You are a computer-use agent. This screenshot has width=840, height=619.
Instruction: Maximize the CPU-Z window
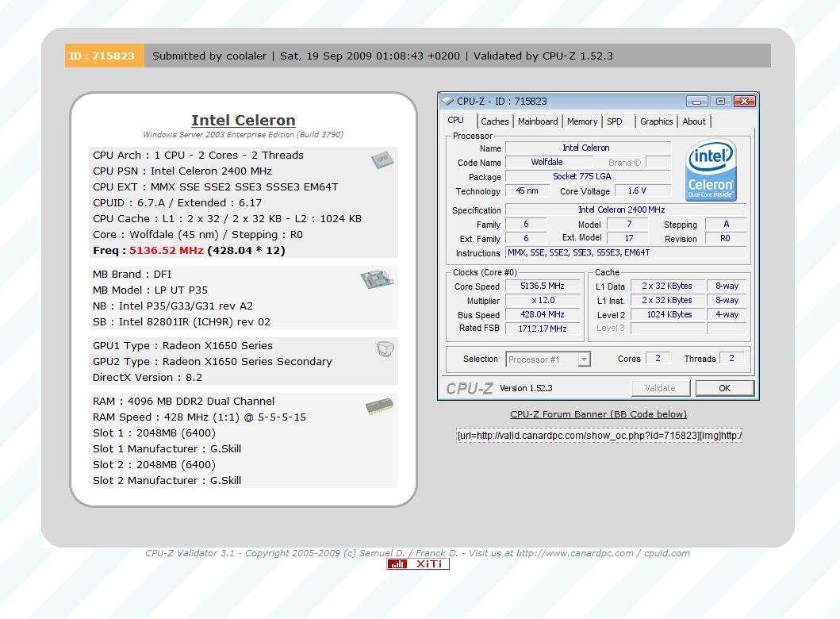click(720, 102)
